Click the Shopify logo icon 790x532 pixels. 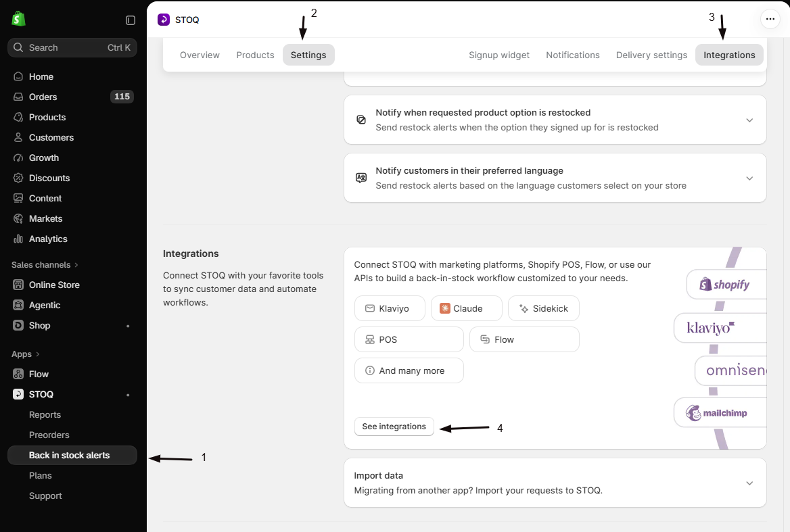pyautogui.click(x=19, y=19)
